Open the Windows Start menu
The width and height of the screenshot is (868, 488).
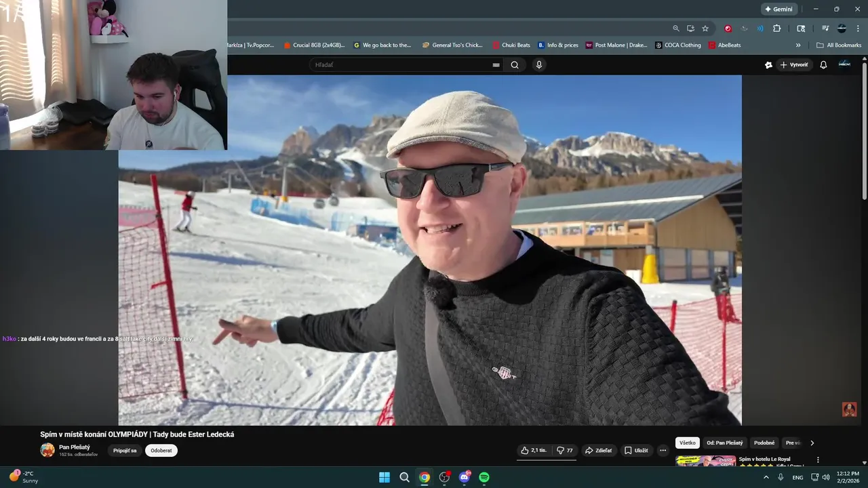(384, 477)
